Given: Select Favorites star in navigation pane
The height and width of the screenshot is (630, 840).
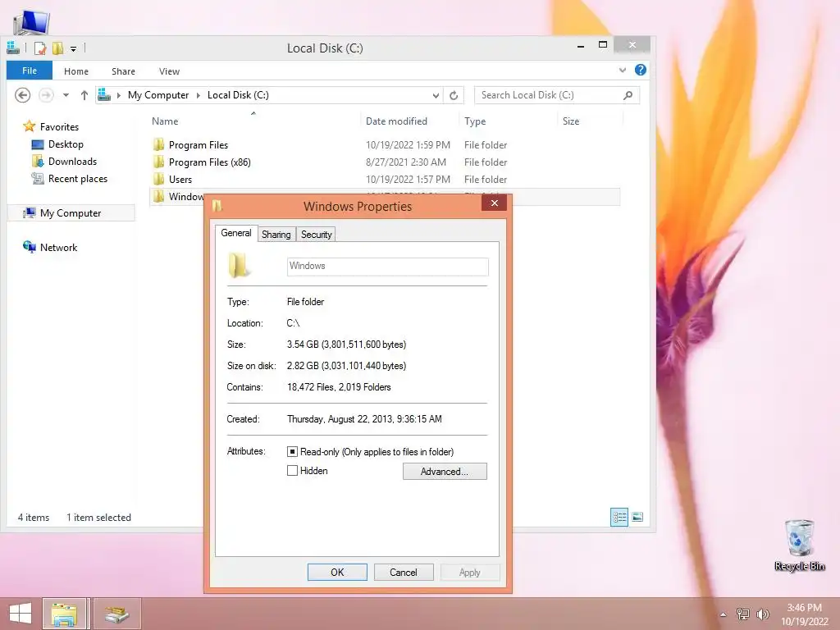Looking at the screenshot, I should coord(29,126).
